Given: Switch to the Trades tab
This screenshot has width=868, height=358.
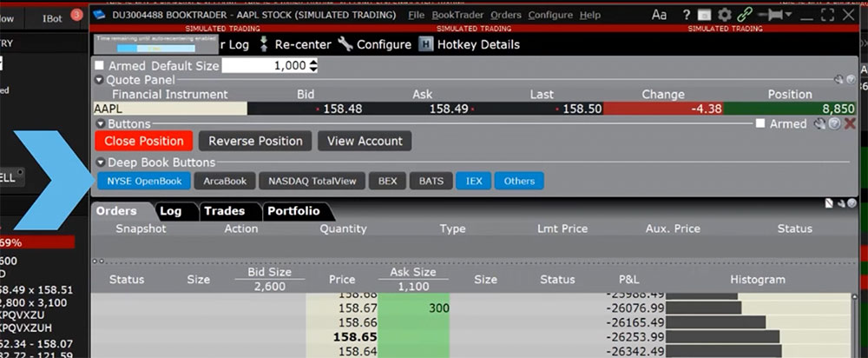Looking at the screenshot, I should (x=225, y=211).
